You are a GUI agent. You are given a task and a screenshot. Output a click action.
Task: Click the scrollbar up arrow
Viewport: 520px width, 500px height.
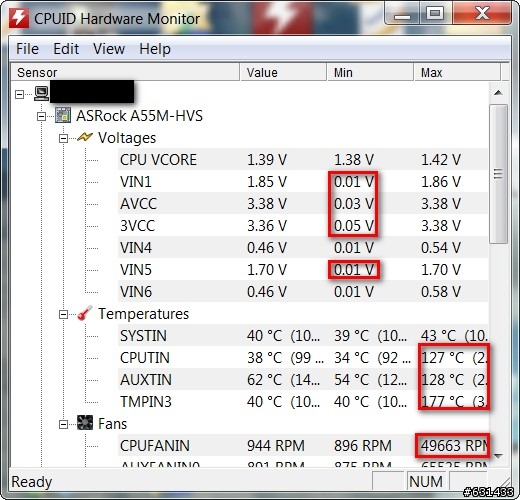[x=498, y=93]
